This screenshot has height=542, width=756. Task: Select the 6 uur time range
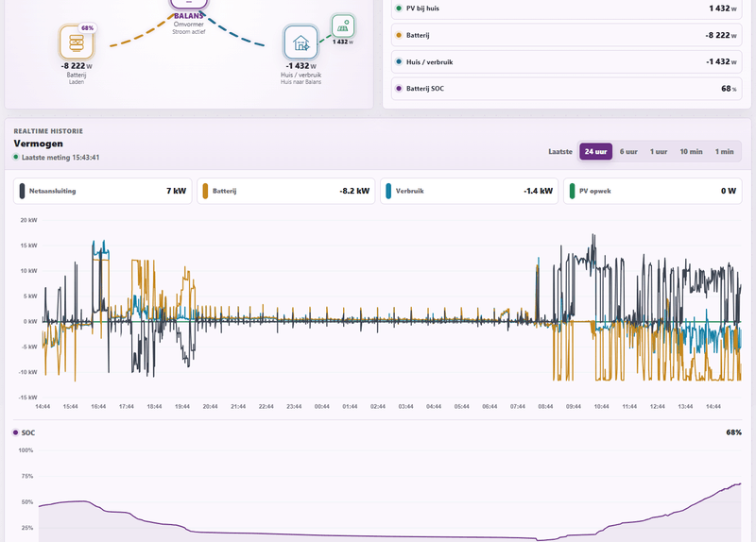click(628, 151)
